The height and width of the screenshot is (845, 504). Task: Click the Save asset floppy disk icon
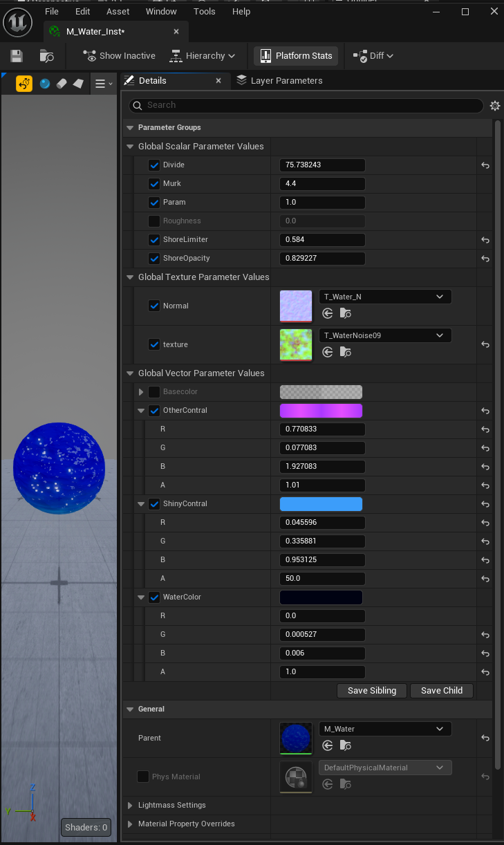tap(17, 56)
